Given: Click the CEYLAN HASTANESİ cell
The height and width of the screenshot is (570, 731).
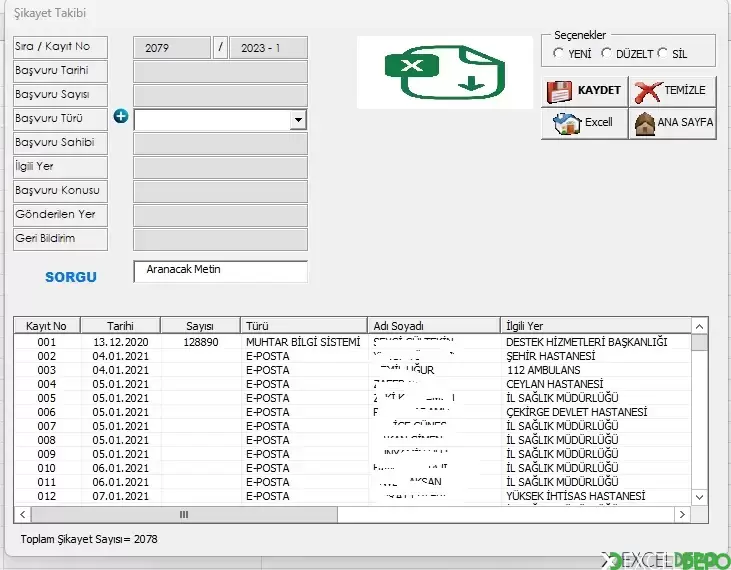Looking at the screenshot, I should coord(555,384).
